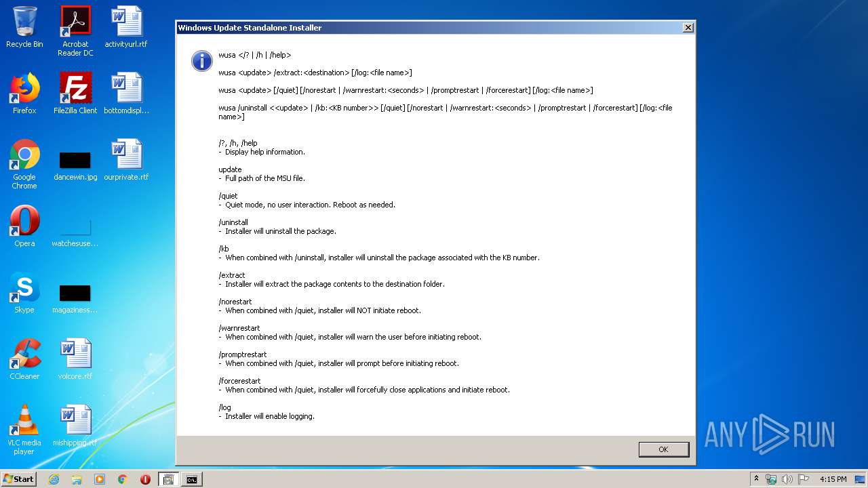
Task: Select the Google Chrome desktop shortcut
Action: coord(24,164)
